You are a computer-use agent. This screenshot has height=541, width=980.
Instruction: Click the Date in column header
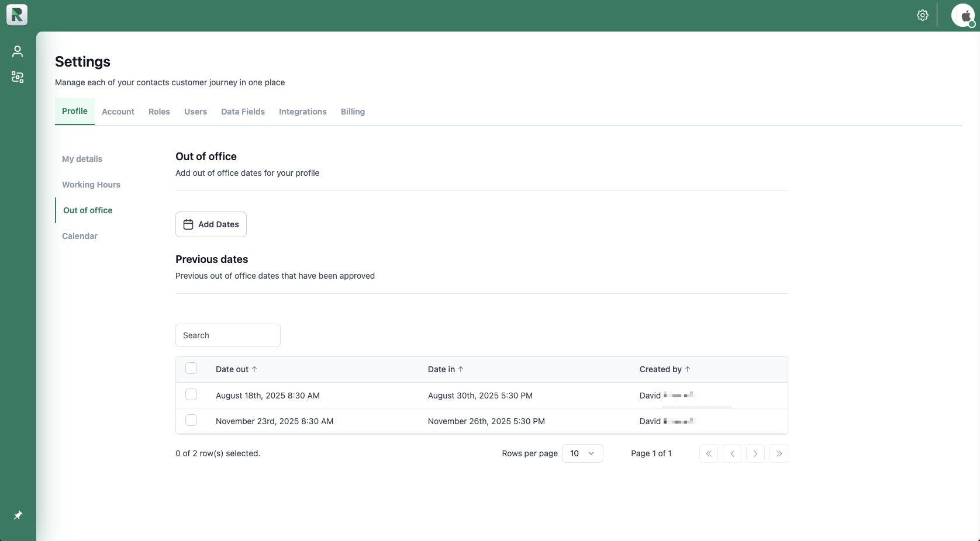[441, 369]
